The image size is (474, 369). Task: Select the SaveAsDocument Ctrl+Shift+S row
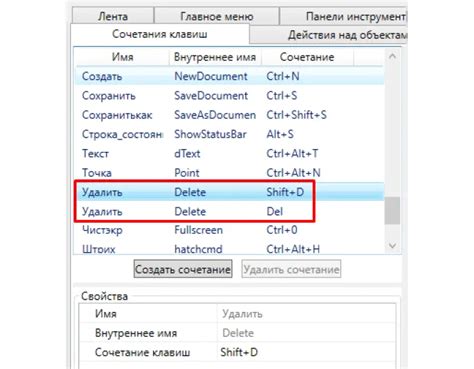pyautogui.click(x=230, y=115)
